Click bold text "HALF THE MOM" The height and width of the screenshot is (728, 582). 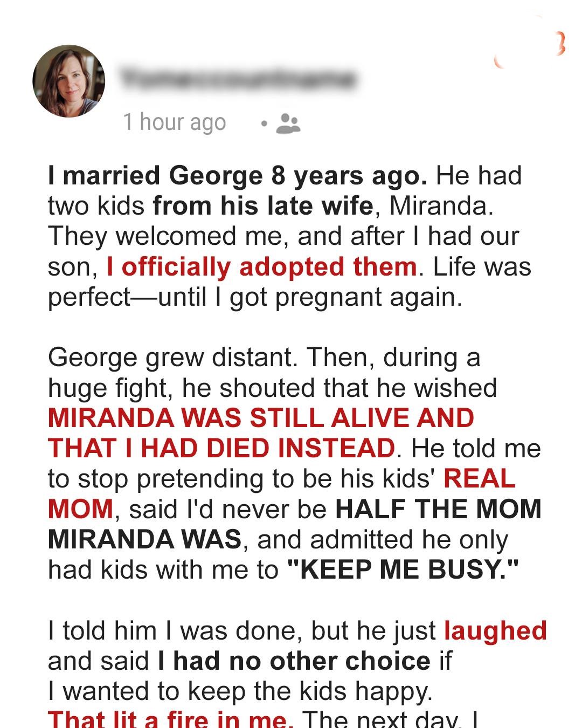pos(438,509)
